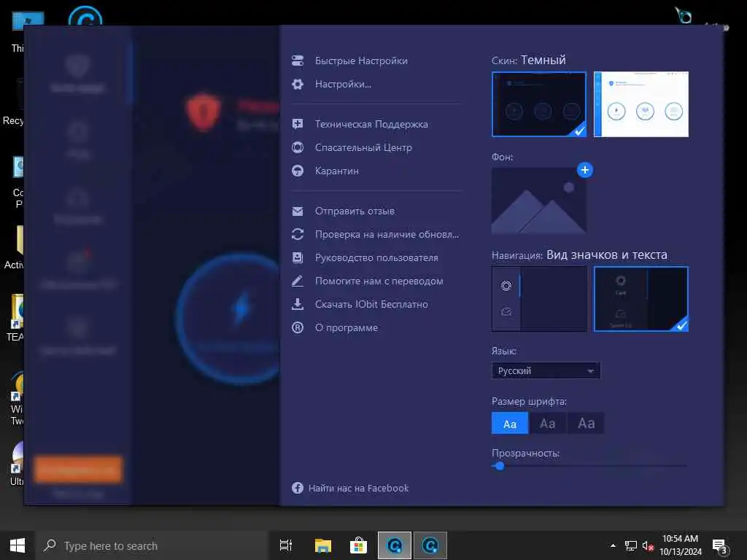Select the large Aa font size
Viewport: 747px width, 560px height.
point(586,424)
